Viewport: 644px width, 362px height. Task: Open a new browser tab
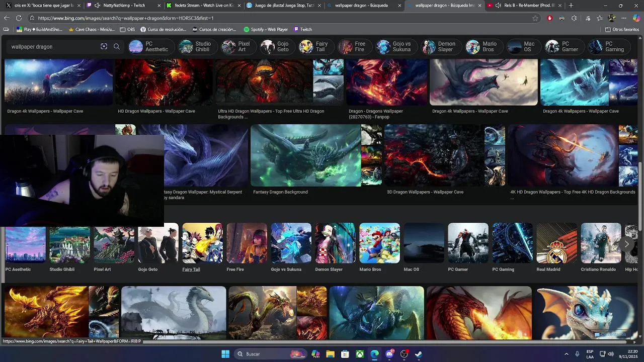pyautogui.click(x=571, y=5)
